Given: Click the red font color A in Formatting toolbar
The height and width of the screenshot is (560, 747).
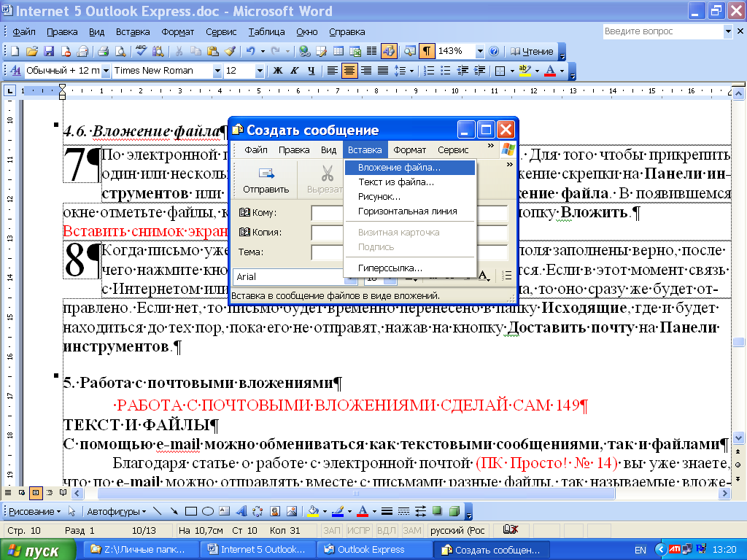Looking at the screenshot, I should pyautogui.click(x=550, y=71).
